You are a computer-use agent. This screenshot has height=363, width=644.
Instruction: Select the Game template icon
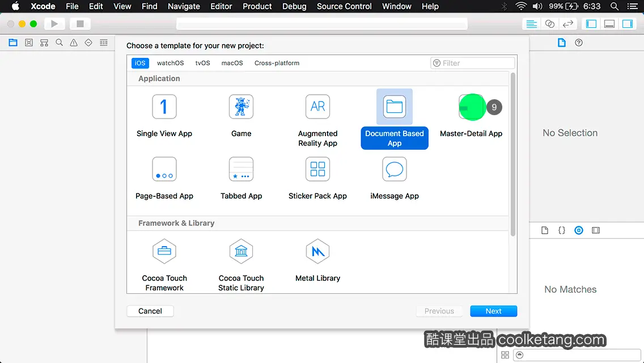pyautogui.click(x=241, y=107)
